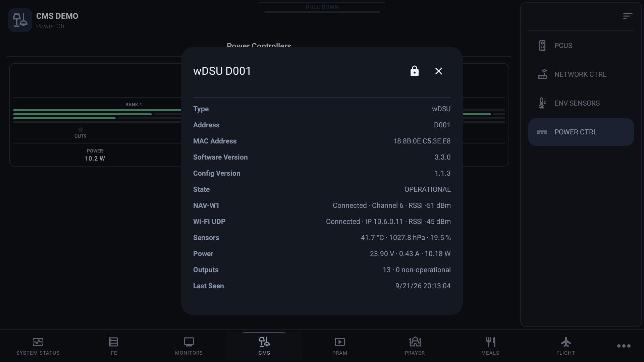
Task: Click the BANK 1 green load bar
Action: [x=97, y=110]
